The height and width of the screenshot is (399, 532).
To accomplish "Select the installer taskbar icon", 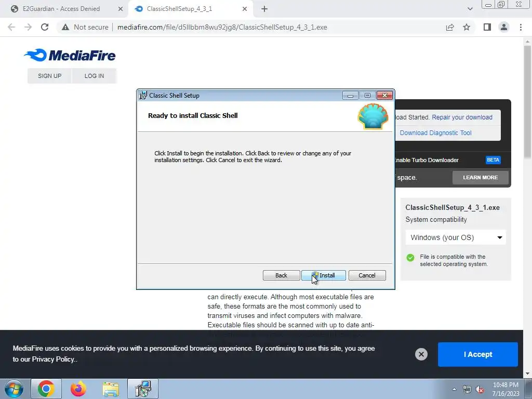I will coord(143,389).
